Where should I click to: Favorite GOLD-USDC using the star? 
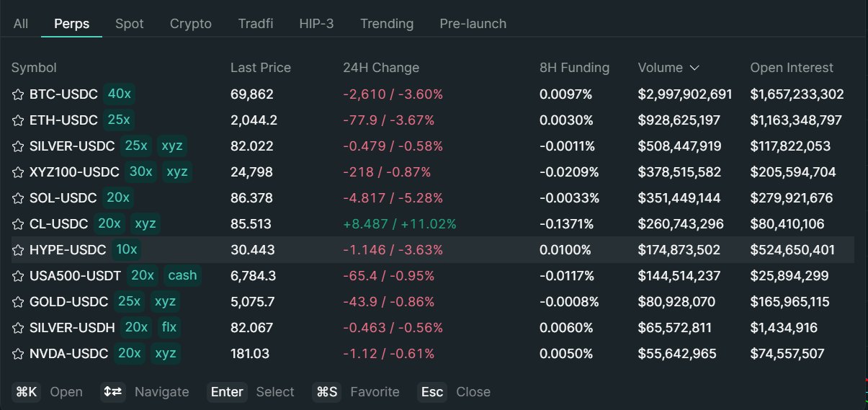point(18,302)
